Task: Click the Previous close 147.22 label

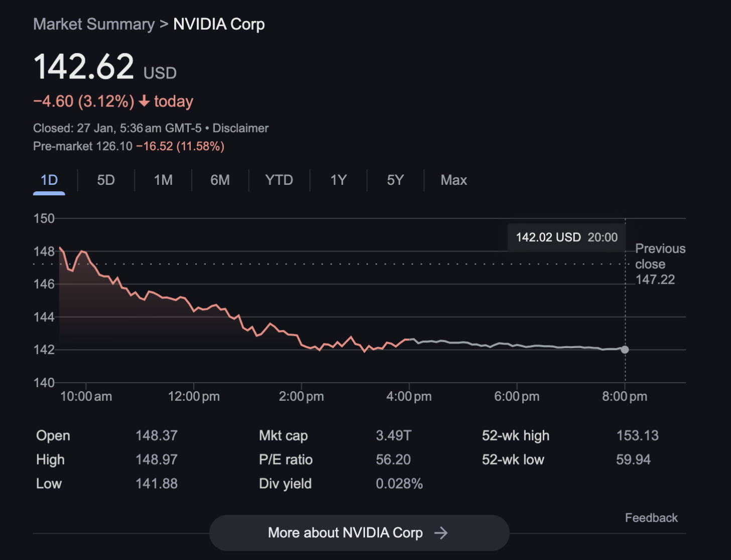Action: (x=660, y=264)
